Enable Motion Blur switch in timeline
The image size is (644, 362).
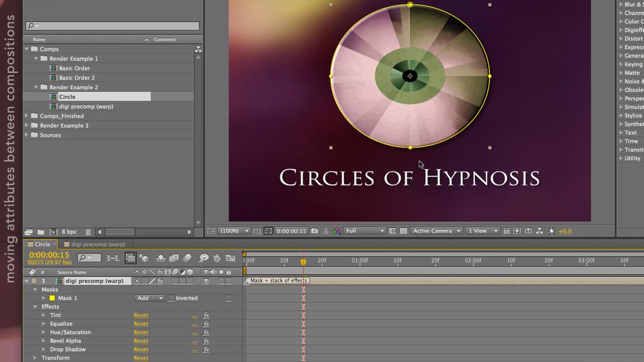point(187,257)
